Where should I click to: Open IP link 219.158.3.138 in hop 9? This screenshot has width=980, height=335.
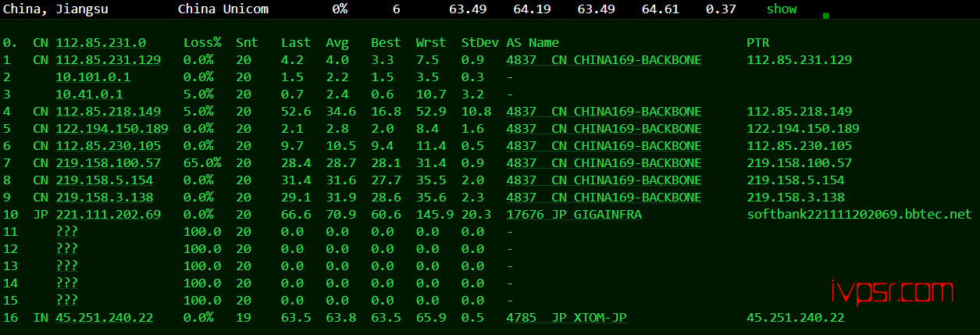pyautogui.click(x=105, y=198)
